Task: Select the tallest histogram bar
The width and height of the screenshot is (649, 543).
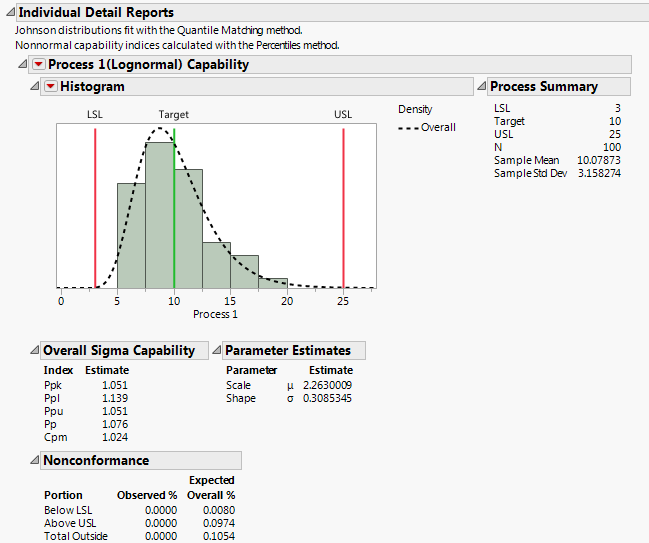Action: click(160, 215)
